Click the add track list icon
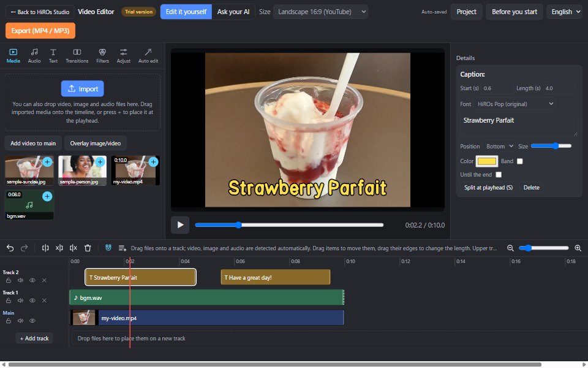Image resolution: width=588 pixels, height=368 pixels. [x=123, y=248]
